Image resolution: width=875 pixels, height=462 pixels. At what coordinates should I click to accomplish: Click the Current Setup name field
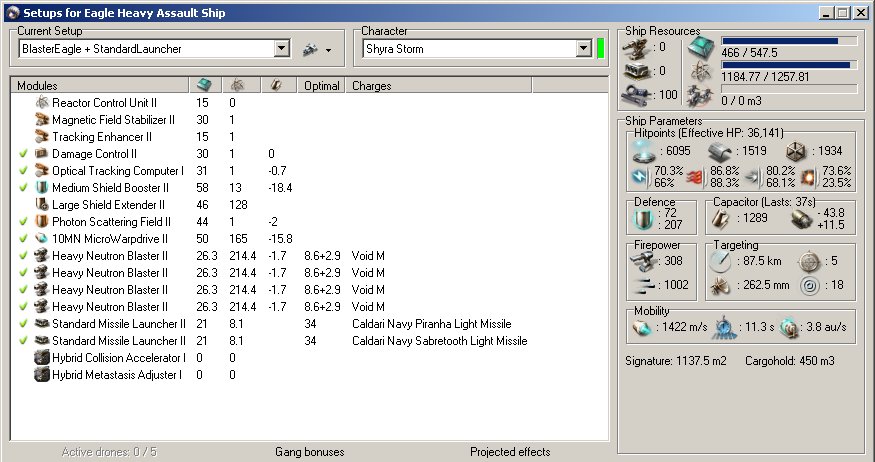tap(146, 49)
